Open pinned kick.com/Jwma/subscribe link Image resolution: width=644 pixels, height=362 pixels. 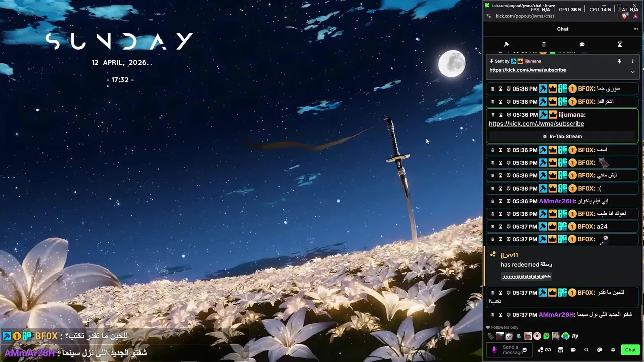pyautogui.click(x=527, y=70)
